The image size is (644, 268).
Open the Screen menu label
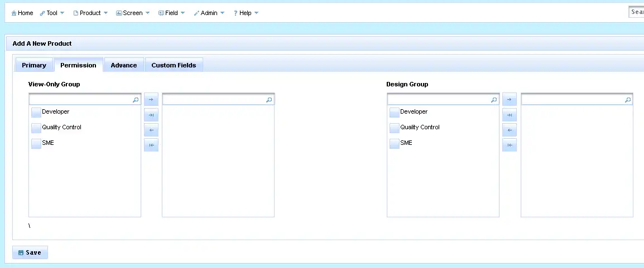[133, 13]
